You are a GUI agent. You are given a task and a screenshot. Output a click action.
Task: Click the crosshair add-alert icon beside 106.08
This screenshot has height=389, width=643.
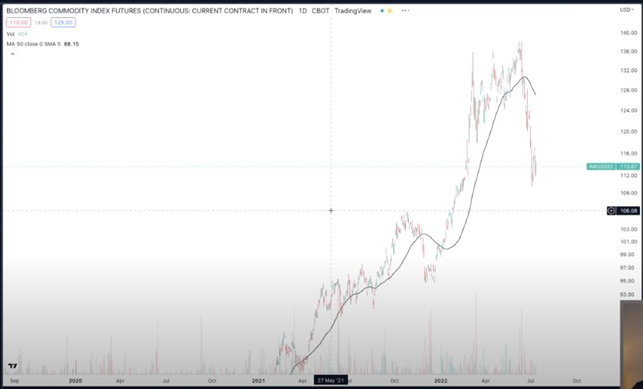(611, 211)
